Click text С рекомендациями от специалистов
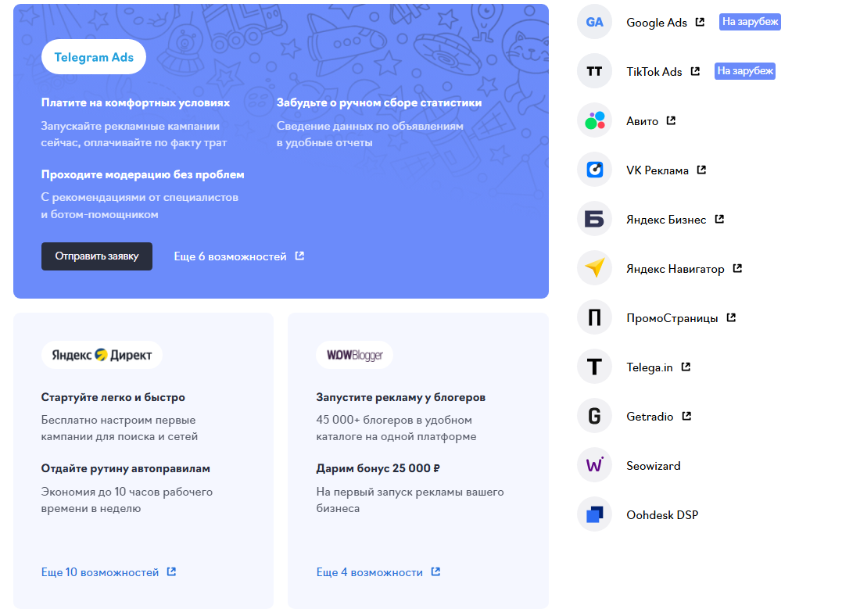860x616 pixels. (x=139, y=198)
